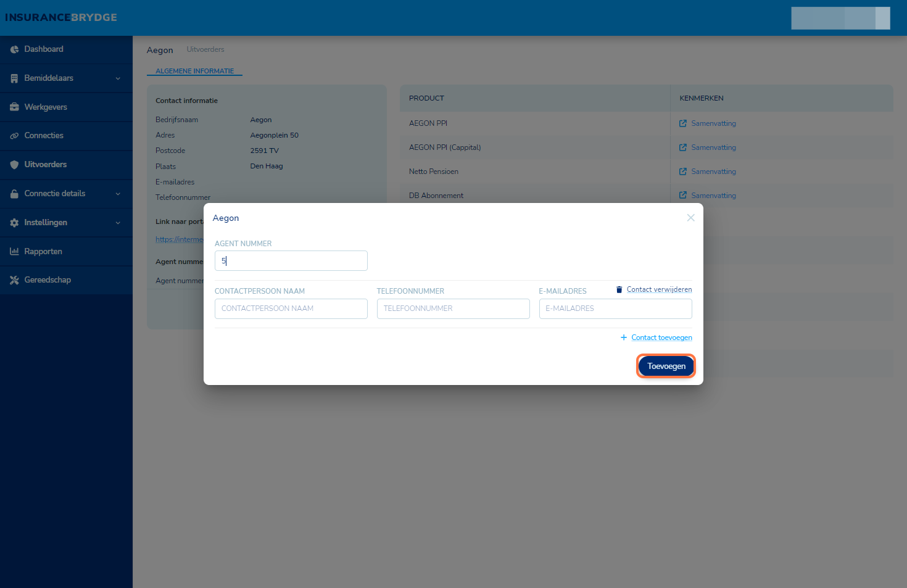The width and height of the screenshot is (907, 588).
Task: Click the InsuranceBrydge logo
Action: tap(61, 17)
